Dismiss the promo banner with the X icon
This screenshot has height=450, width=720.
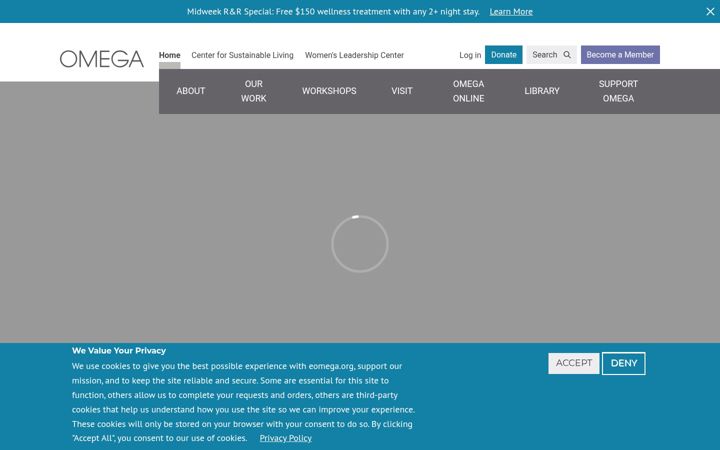click(x=710, y=11)
